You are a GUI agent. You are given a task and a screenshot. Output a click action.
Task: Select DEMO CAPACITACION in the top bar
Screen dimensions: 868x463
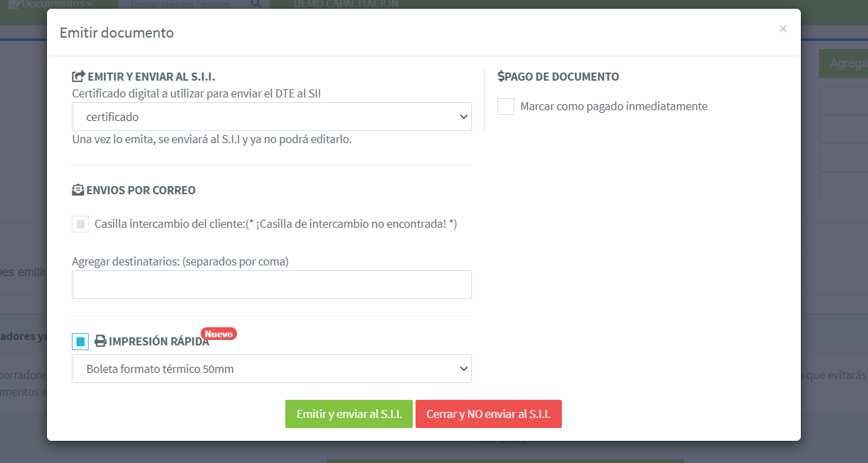(x=346, y=4)
